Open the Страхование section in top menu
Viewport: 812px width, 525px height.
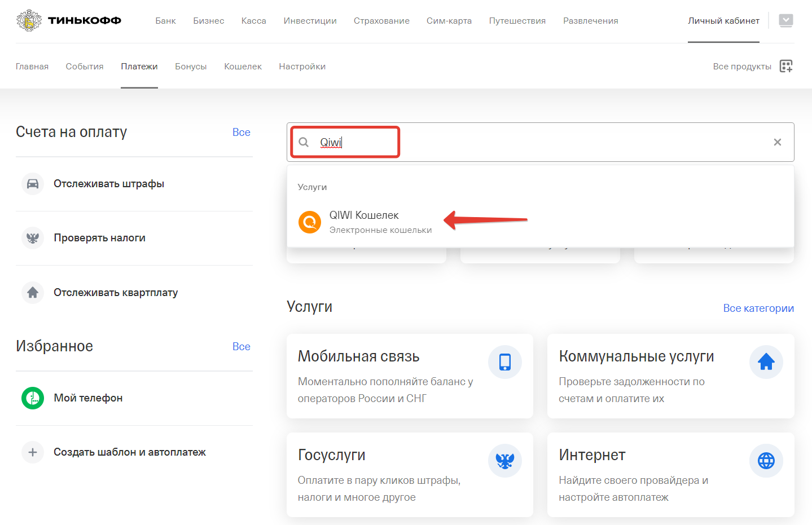382,21
